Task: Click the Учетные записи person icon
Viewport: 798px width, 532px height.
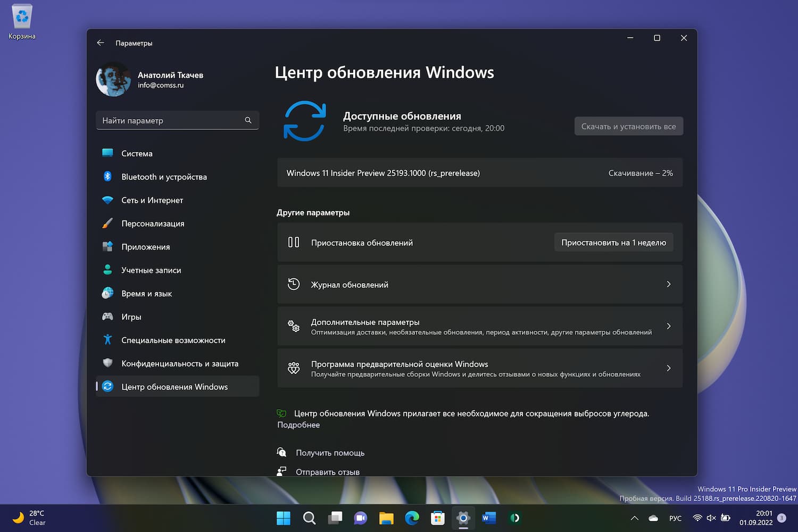Action: point(107,270)
